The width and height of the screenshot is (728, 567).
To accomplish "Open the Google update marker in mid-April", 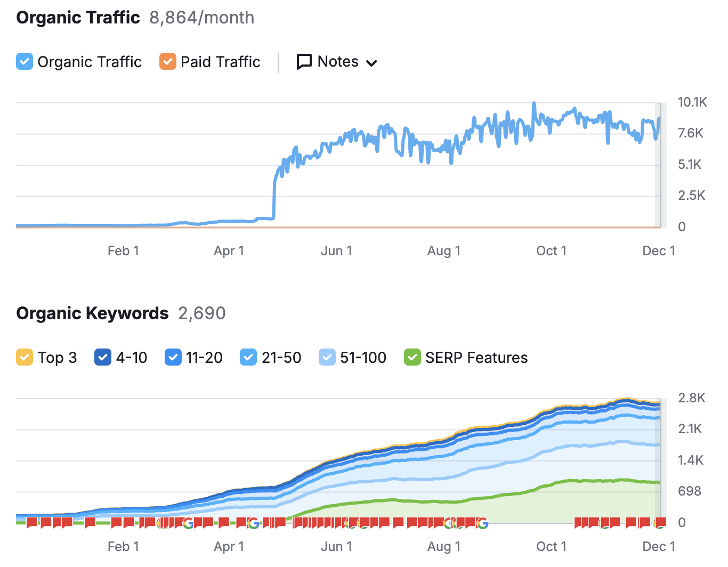I will click(254, 523).
